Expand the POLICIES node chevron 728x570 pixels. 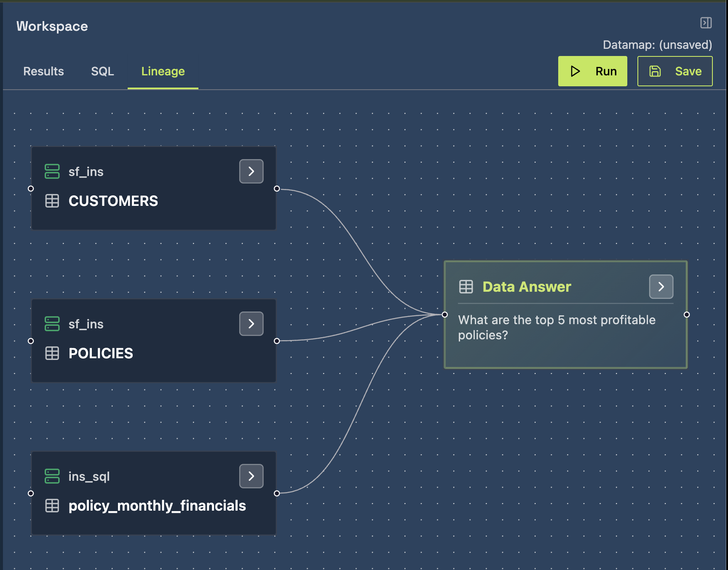point(252,324)
